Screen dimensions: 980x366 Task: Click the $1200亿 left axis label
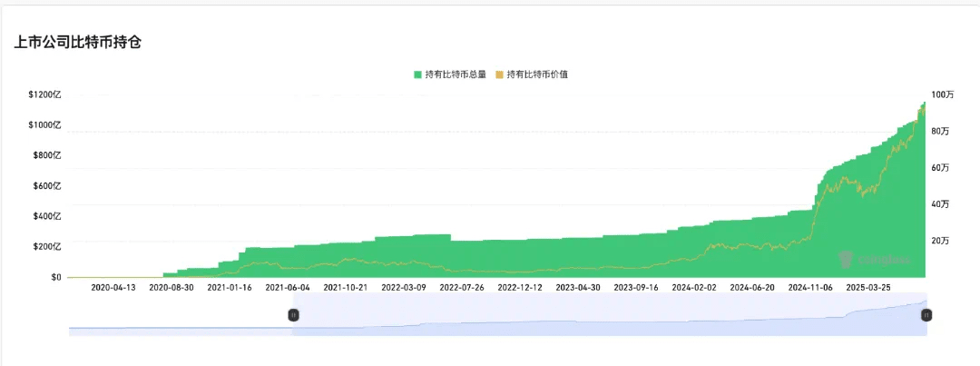(44, 94)
